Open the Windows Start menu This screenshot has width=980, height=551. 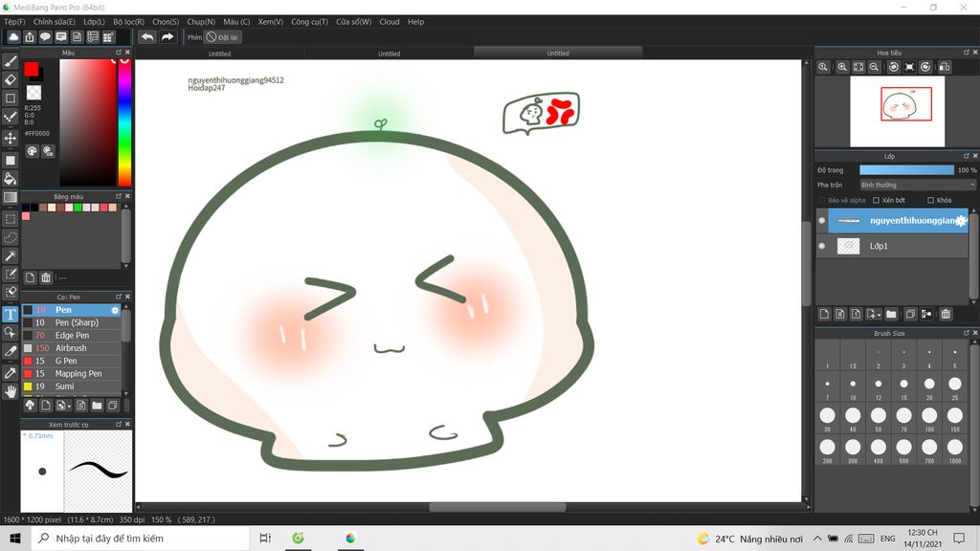15,538
